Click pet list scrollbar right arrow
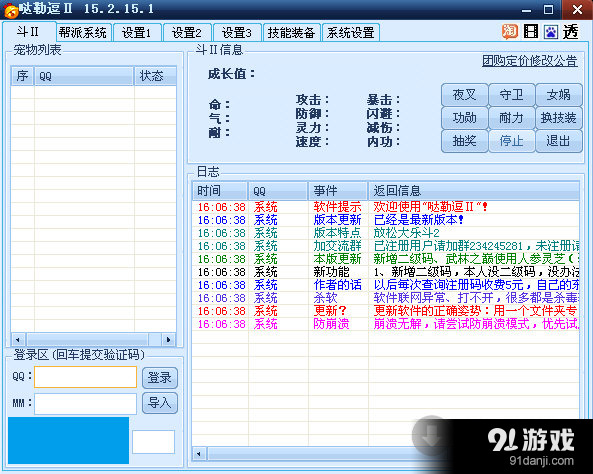 tap(169, 339)
